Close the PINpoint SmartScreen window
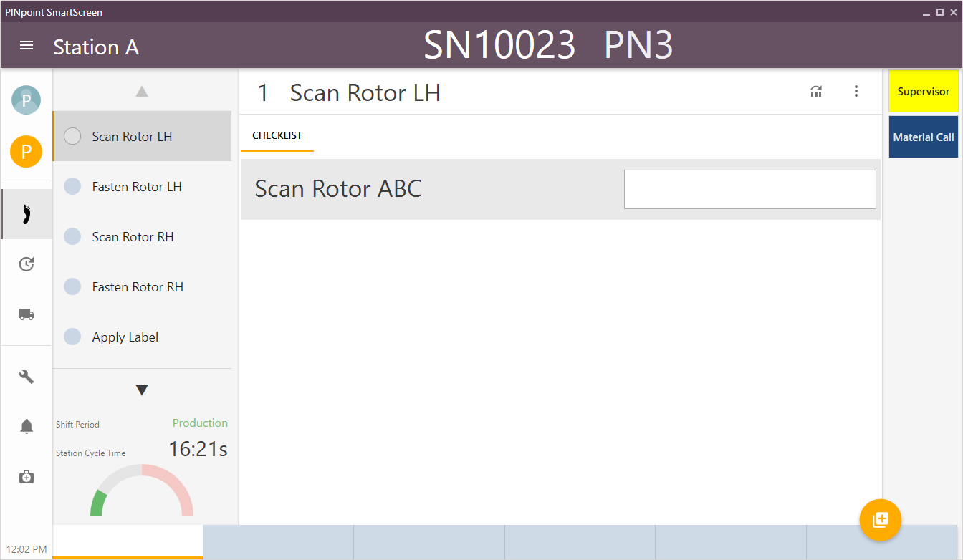Screen dimensions: 963x560 tap(953, 12)
